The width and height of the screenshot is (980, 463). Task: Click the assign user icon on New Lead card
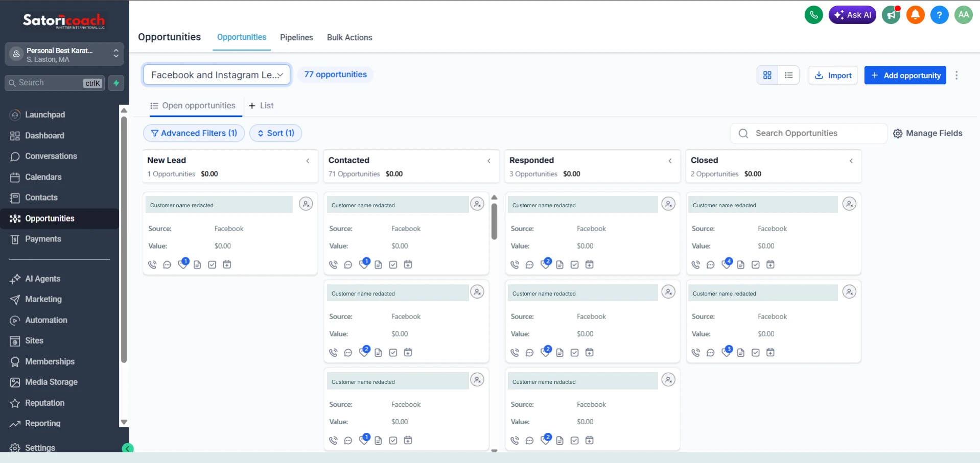[x=306, y=204]
